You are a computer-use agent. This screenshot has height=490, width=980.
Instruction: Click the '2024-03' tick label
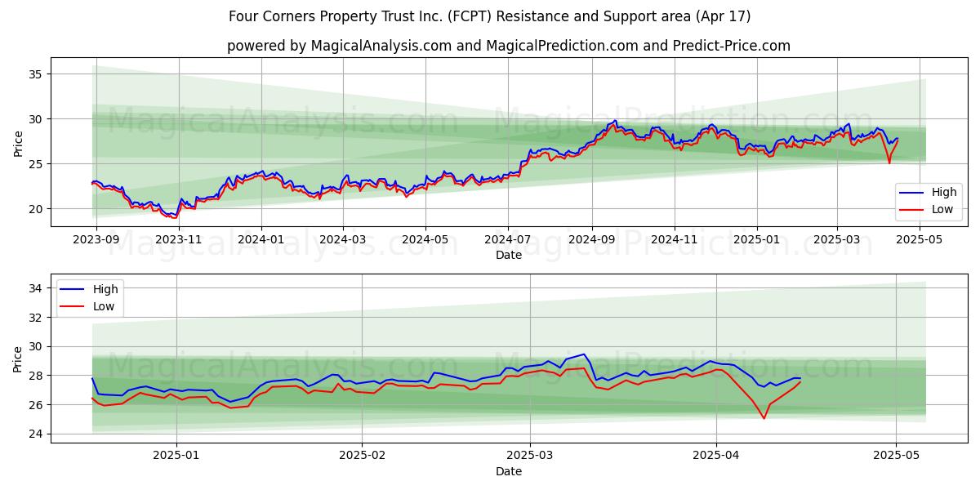(x=342, y=240)
